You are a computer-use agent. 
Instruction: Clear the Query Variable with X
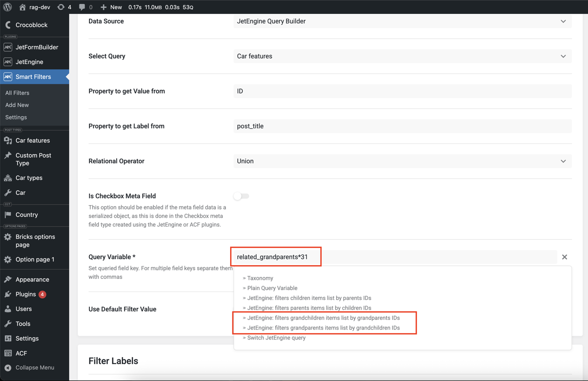pos(564,257)
